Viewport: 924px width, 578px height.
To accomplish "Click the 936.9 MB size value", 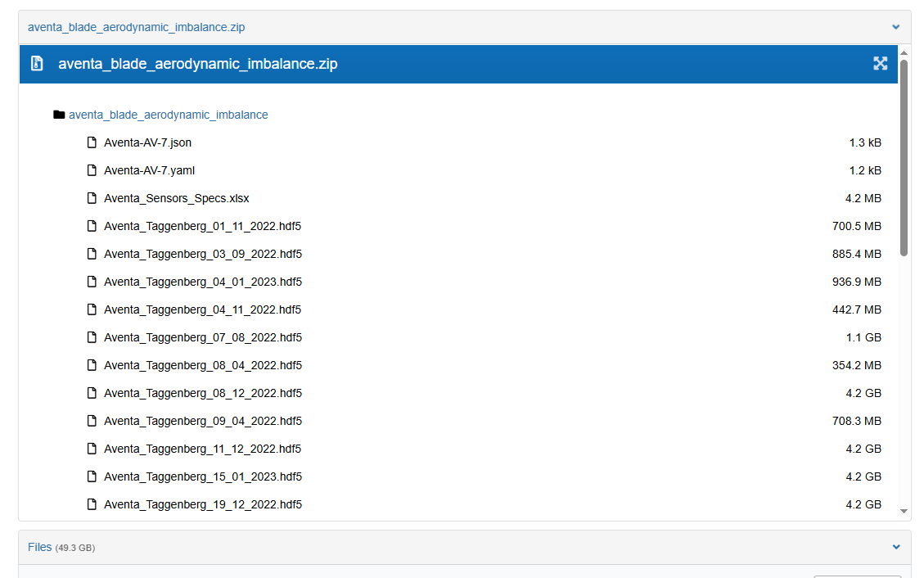I will pyautogui.click(x=857, y=282).
